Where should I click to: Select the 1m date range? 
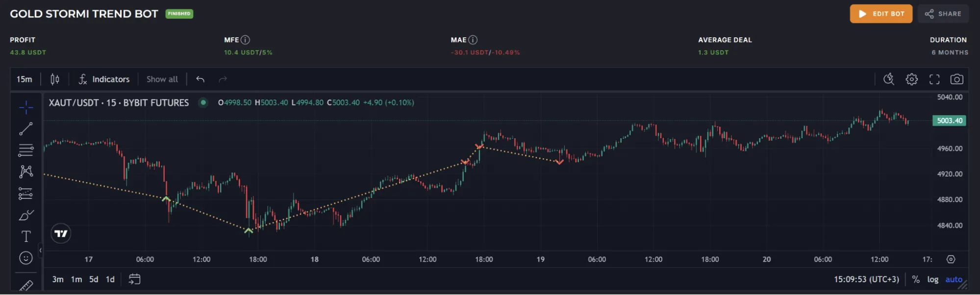click(x=76, y=279)
